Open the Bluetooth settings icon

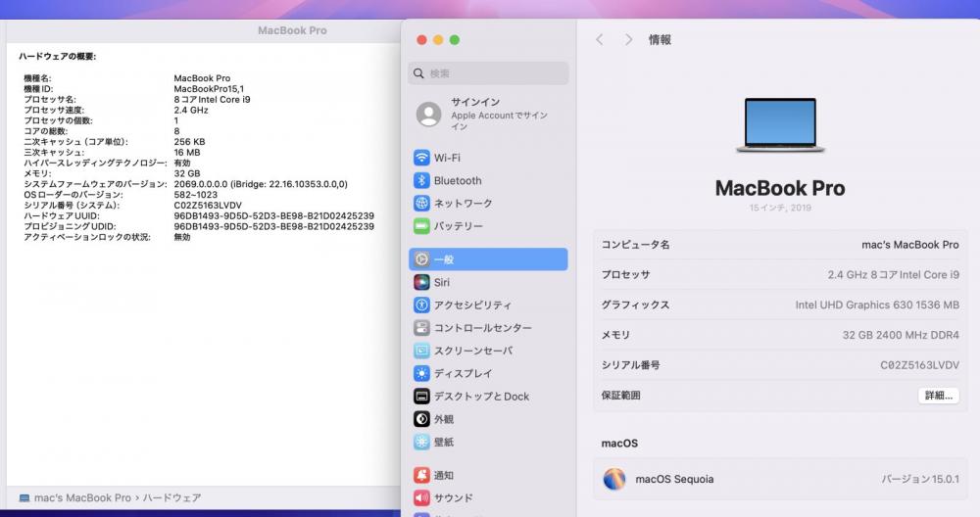pos(421,180)
